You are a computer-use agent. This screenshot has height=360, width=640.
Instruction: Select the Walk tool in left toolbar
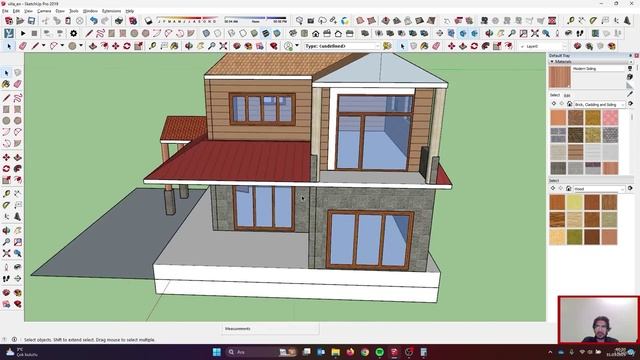point(6,278)
